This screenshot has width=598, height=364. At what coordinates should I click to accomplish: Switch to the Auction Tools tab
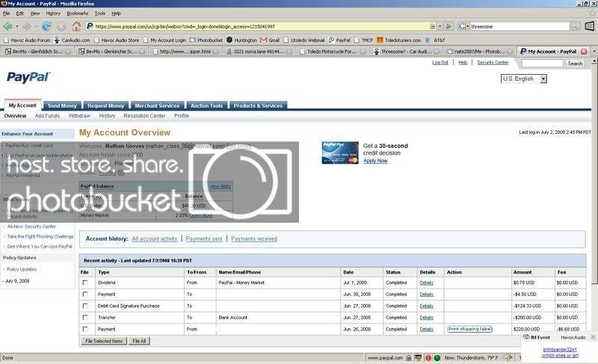[x=206, y=105]
